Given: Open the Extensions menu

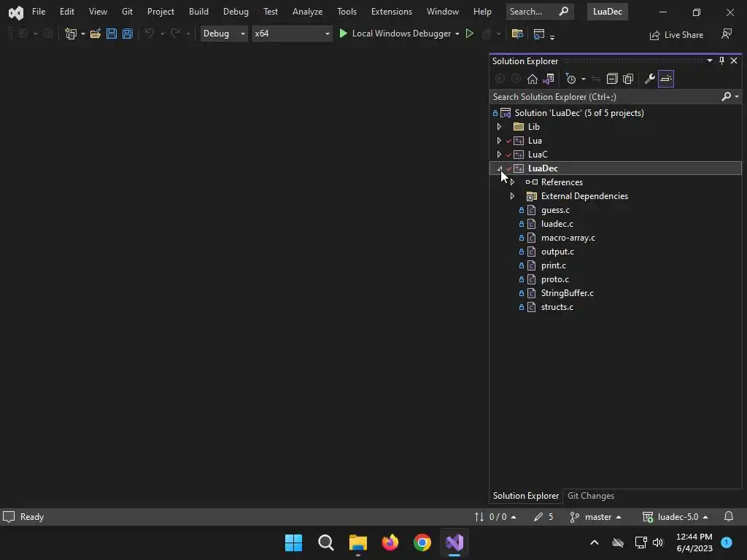Looking at the screenshot, I should 392,12.
